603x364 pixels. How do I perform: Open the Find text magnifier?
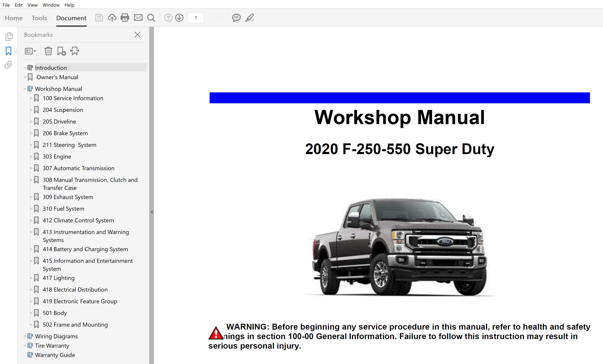point(151,18)
